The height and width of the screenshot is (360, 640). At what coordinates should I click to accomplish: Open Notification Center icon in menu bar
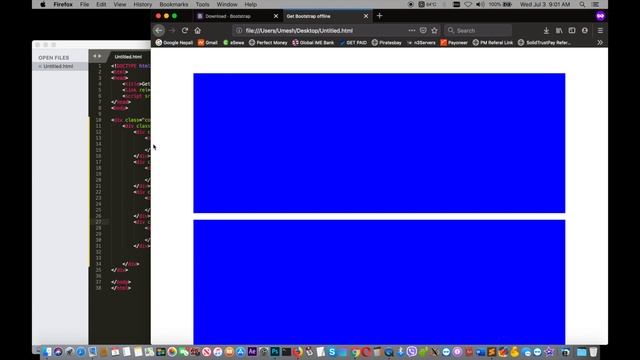(x=596, y=4)
